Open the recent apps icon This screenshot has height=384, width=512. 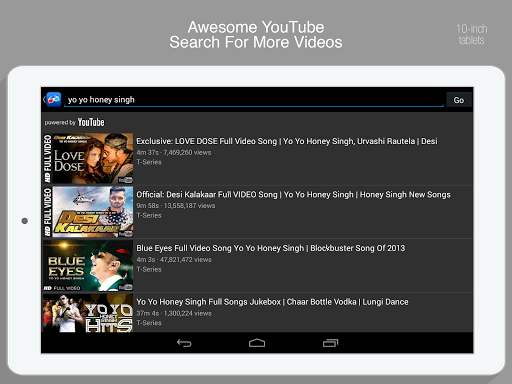click(x=330, y=343)
